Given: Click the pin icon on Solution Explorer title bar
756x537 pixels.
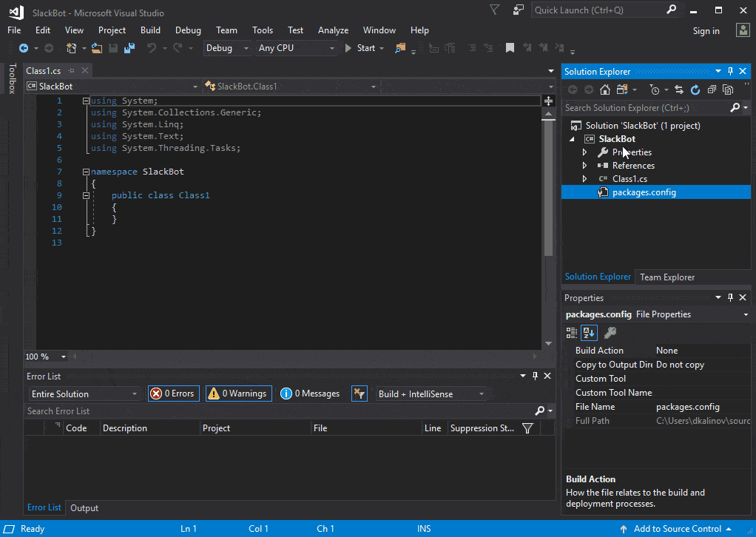Looking at the screenshot, I should (730, 71).
